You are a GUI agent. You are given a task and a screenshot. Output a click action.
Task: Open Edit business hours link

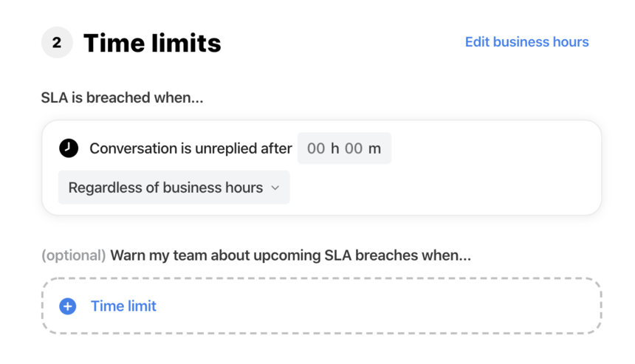(527, 42)
